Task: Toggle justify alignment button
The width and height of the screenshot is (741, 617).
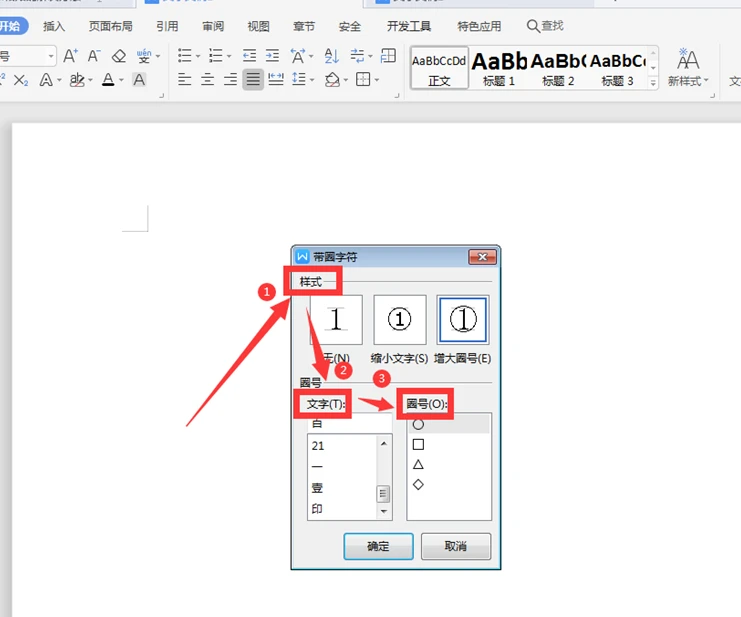Action: (253, 79)
